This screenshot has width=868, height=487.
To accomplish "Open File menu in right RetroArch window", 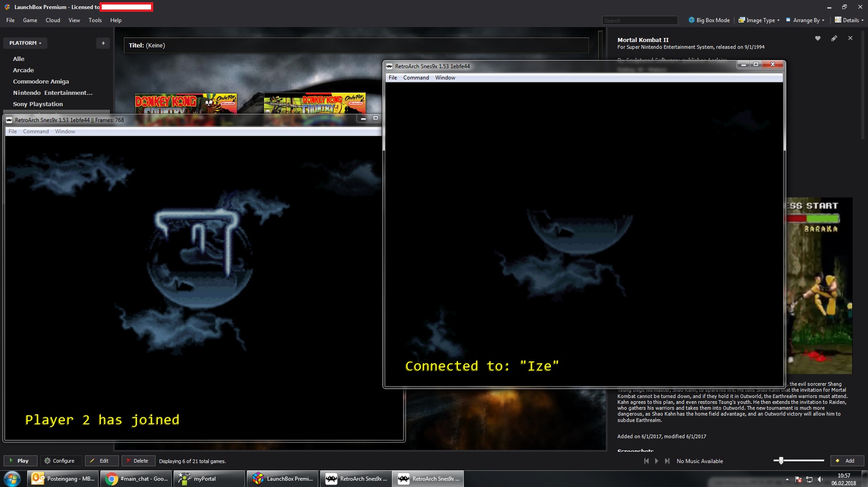I will point(393,78).
